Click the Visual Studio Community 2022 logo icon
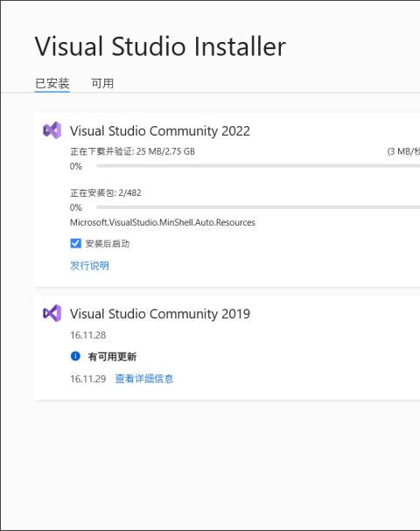The height and width of the screenshot is (531, 420). click(x=52, y=130)
